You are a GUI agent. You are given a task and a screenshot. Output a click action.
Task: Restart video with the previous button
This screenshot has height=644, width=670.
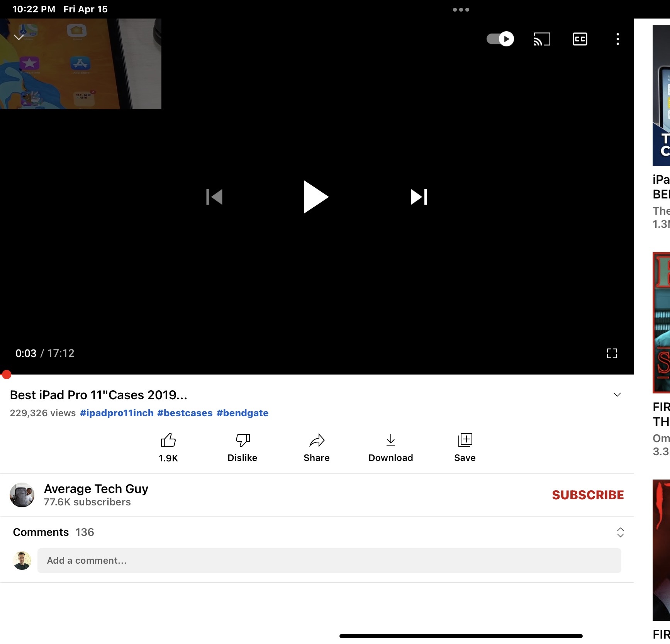pyautogui.click(x=215, y=197)
